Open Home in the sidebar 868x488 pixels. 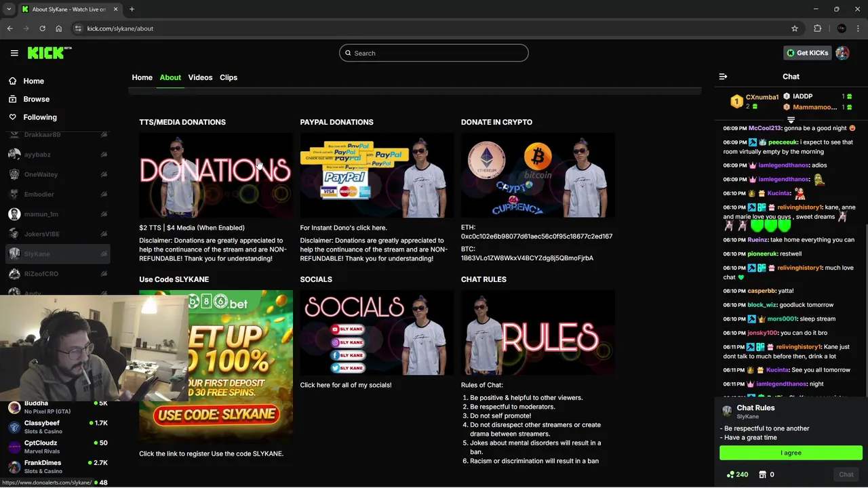coord(33,81)
